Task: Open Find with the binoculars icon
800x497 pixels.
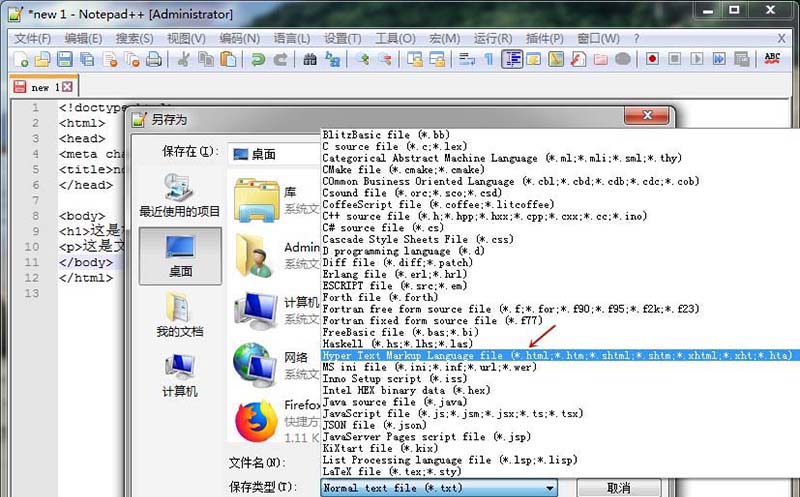Action: click(310, 59)
